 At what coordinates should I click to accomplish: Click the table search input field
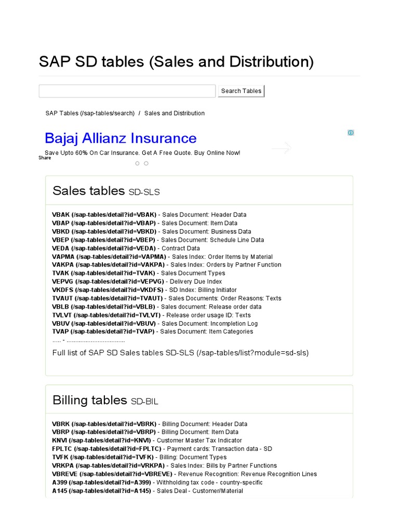[127, 91]
